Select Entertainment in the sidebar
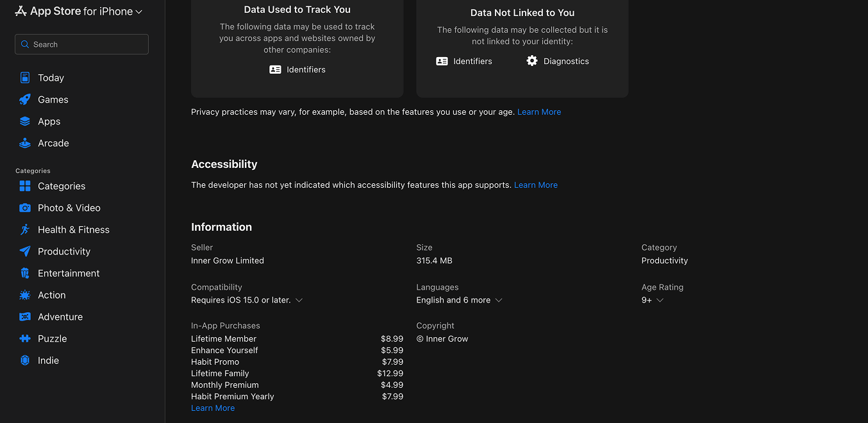Image resolution: width=868 pixels, height=423 pixels. coord(69,273)
